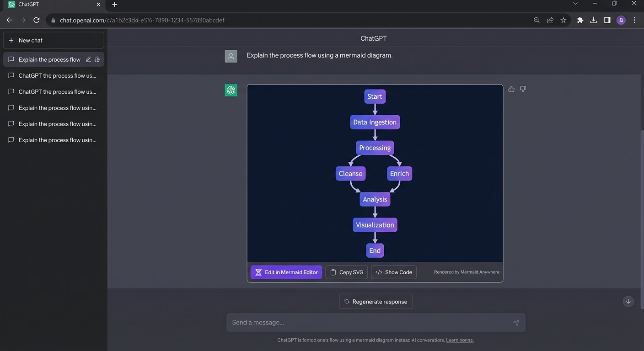Click the zoom magnifier icon in address bar

537,20
